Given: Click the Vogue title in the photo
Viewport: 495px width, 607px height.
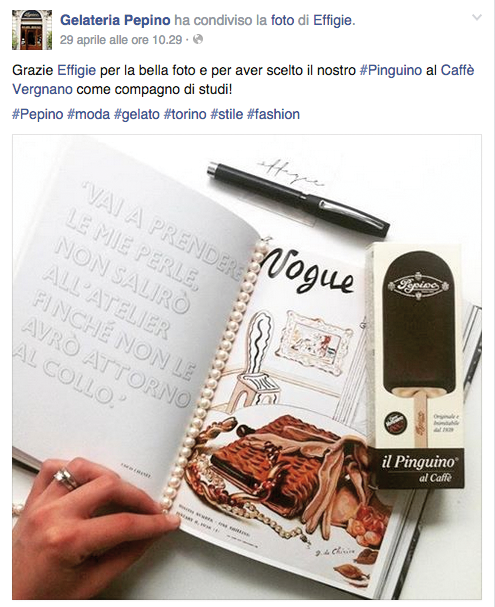Looking at the screenshot, I should [307, 273].
